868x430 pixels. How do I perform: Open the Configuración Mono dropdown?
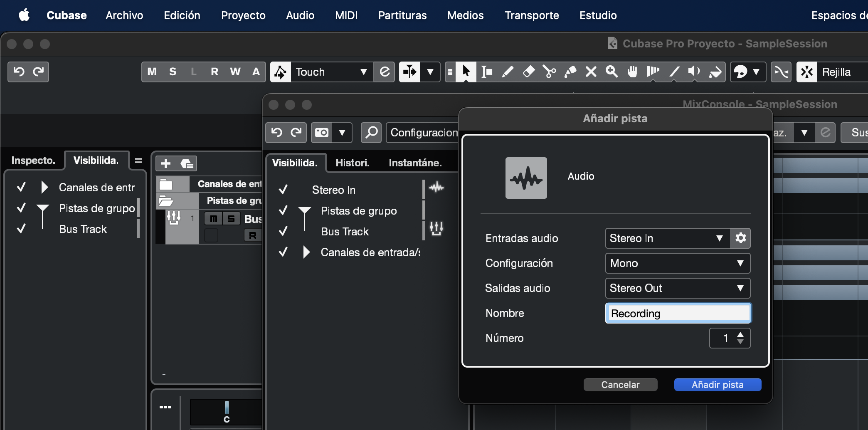[x=678, y=263]
